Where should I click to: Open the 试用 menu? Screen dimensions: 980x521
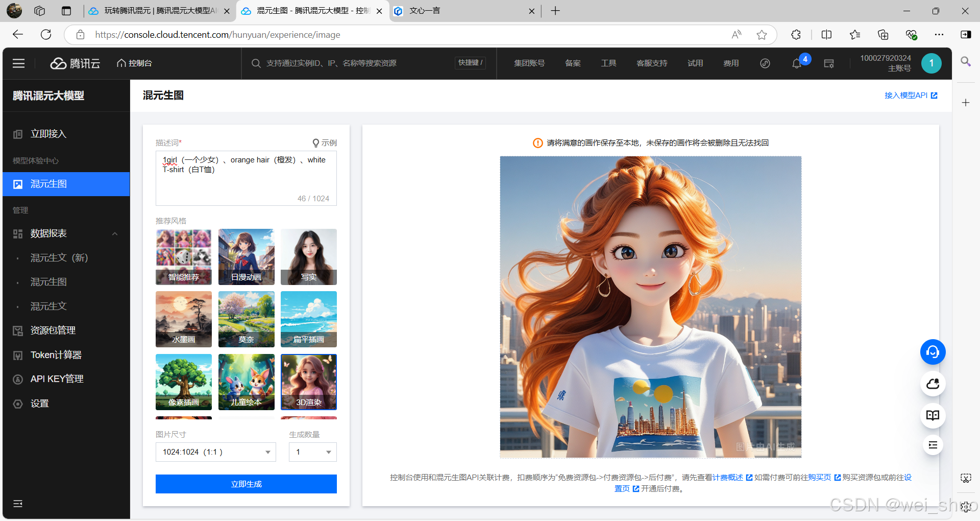(695, 63)
